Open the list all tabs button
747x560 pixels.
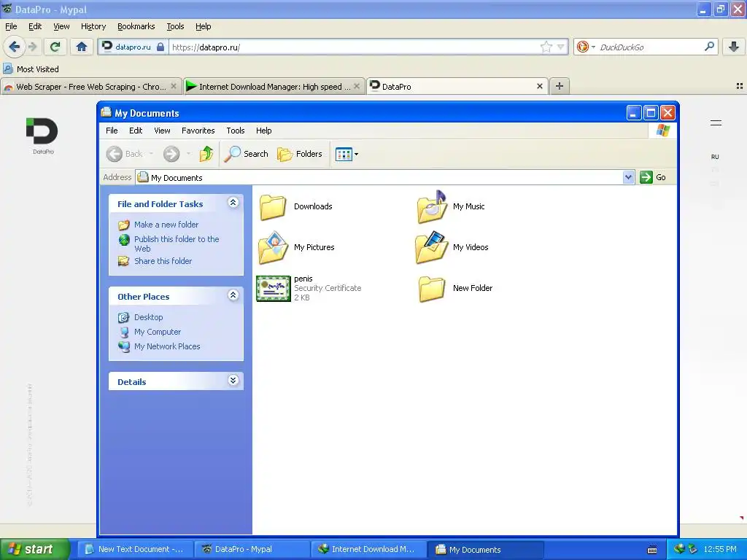pos(740,86)
